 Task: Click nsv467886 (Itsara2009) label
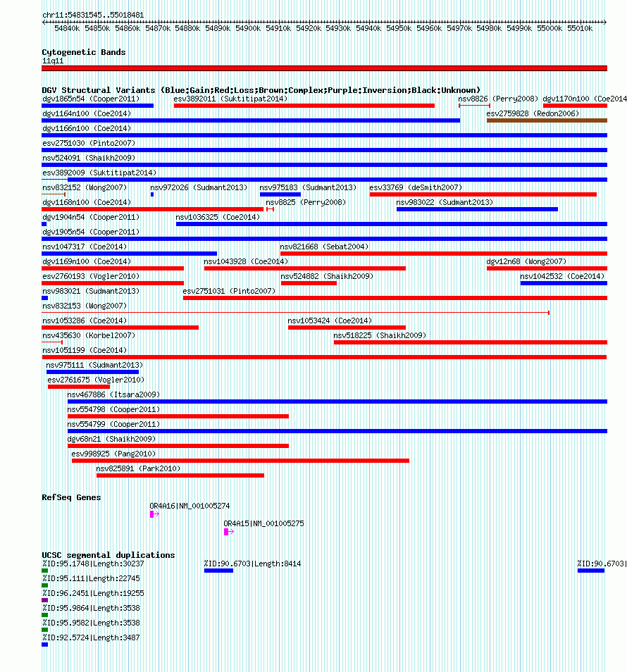113,394
